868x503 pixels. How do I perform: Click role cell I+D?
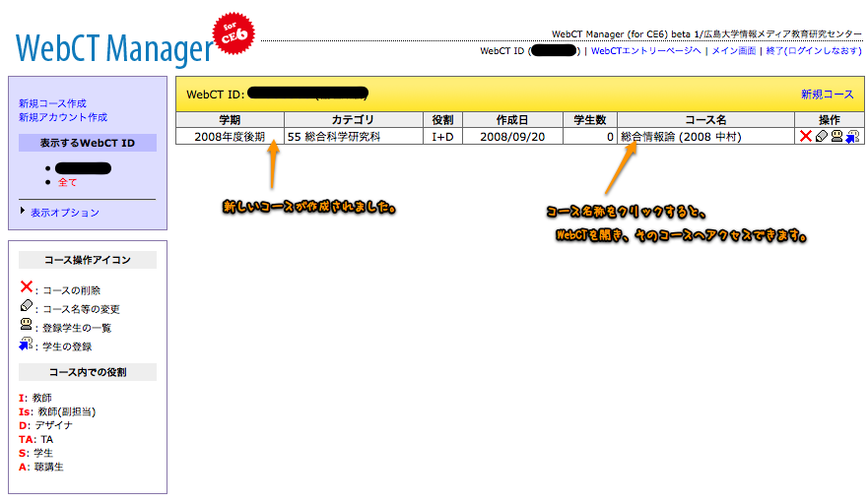point(442,137)
